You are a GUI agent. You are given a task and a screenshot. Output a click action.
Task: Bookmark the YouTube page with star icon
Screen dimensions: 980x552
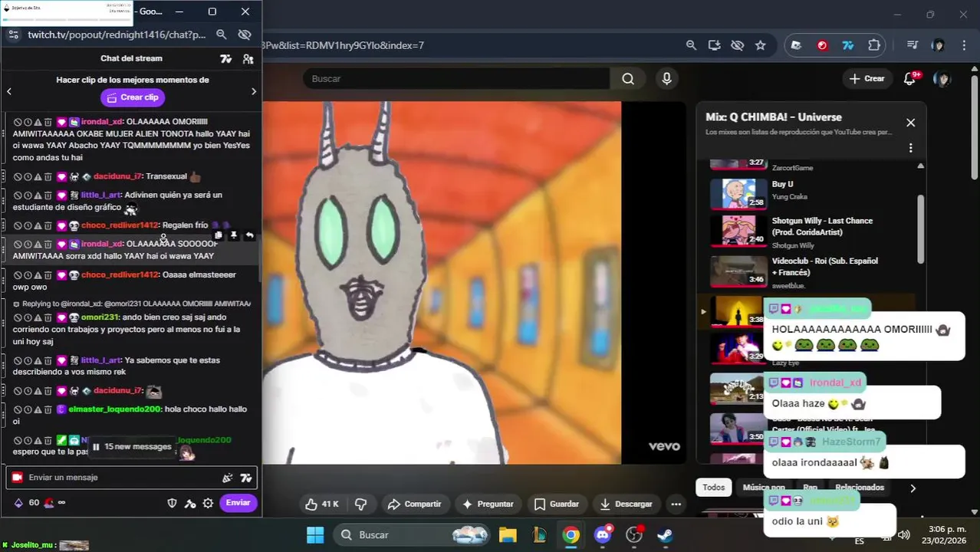coord(760,45)
